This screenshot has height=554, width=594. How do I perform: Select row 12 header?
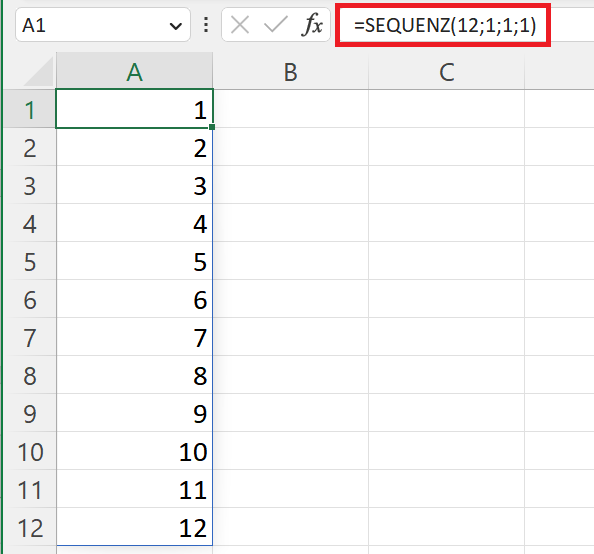(x=30, y=527)
